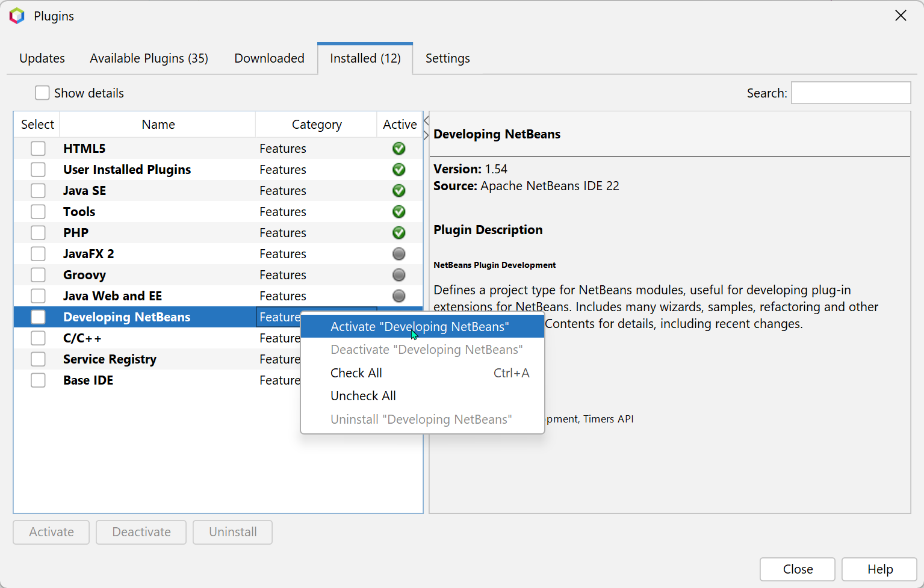Select Uncheck All in the context menu
Image resolution: width=924 pixels, height=588 pixels.
pyautogui.click(x=423, y=396)
